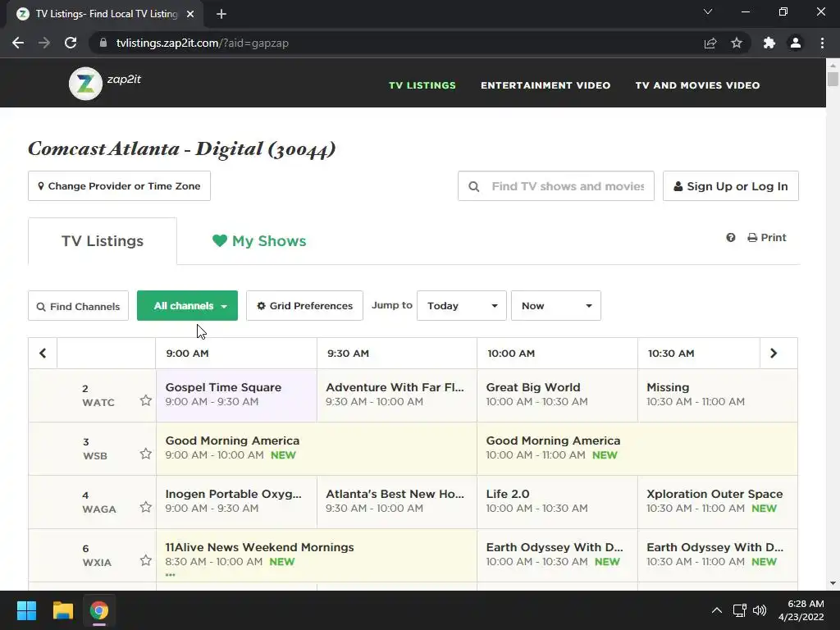This screenshot has width=840, height=630.
Task: Focus the Find TV shows search field
Action: click(556, 186)
